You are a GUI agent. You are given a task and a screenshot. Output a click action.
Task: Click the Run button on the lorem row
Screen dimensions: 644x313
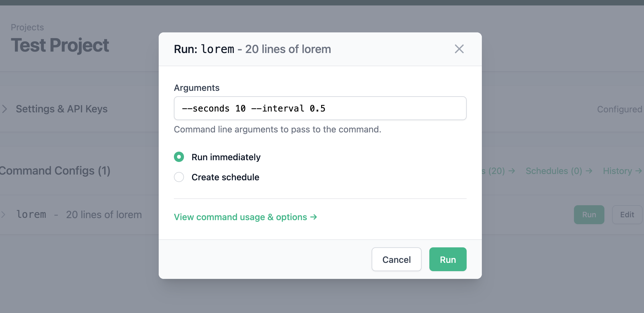589,214
